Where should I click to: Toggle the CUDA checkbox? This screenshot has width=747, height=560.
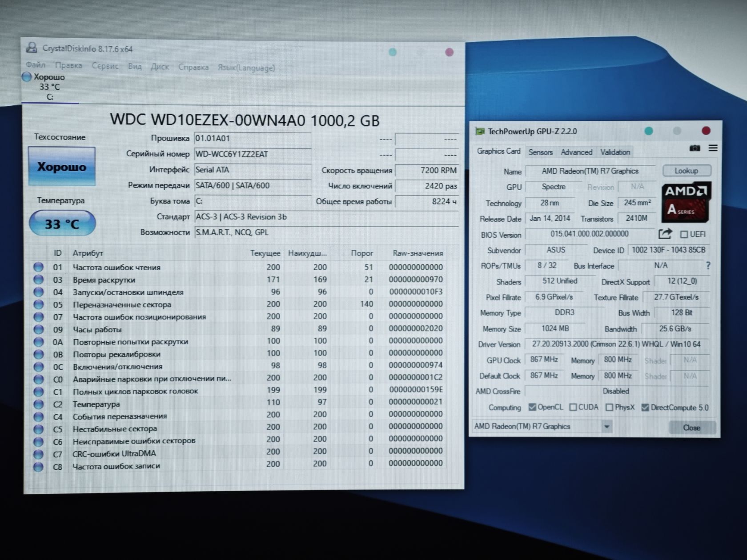pyautogui.click(x=573, y=407)
